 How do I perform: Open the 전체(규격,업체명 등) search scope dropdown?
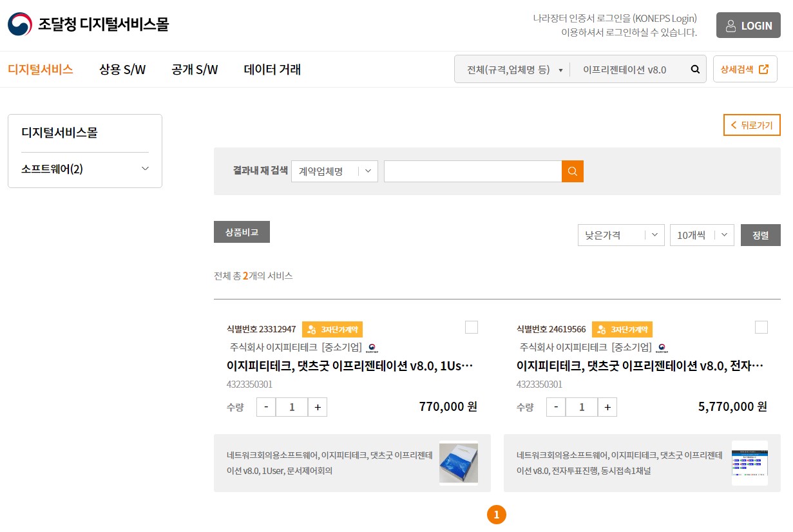(x=513, y=70)
